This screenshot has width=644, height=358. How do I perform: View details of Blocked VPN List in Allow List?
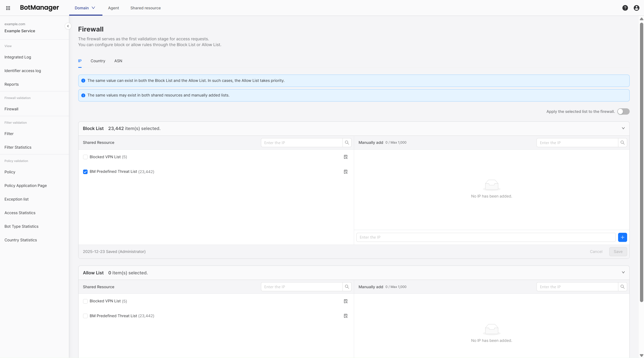click(x=346, y=301)
